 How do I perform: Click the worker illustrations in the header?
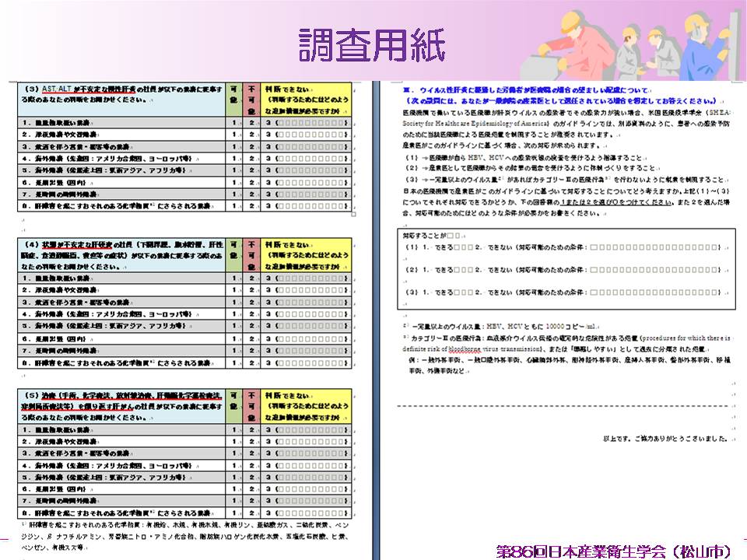click(638, 43)
